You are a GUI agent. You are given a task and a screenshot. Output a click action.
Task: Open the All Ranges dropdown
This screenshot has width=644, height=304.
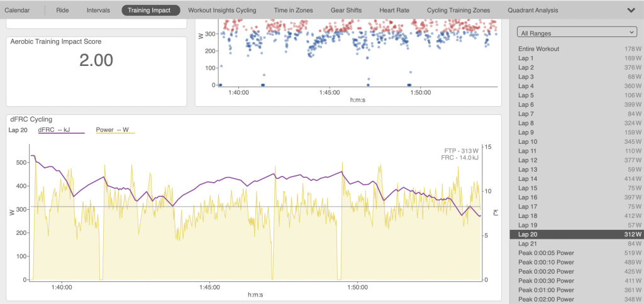tap(577, 33)
